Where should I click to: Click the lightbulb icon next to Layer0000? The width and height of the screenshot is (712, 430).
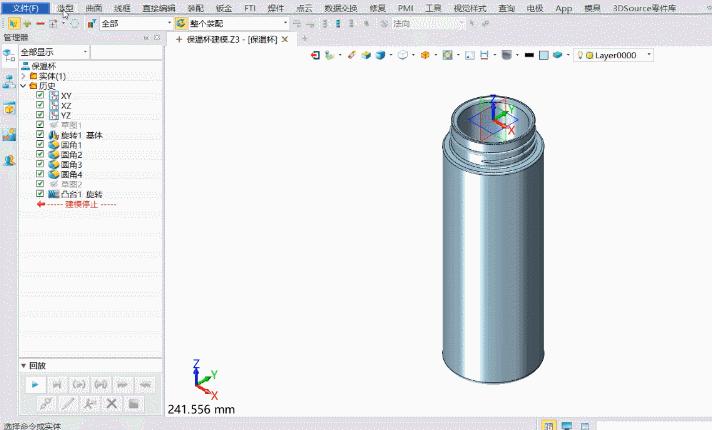[580, 55]
